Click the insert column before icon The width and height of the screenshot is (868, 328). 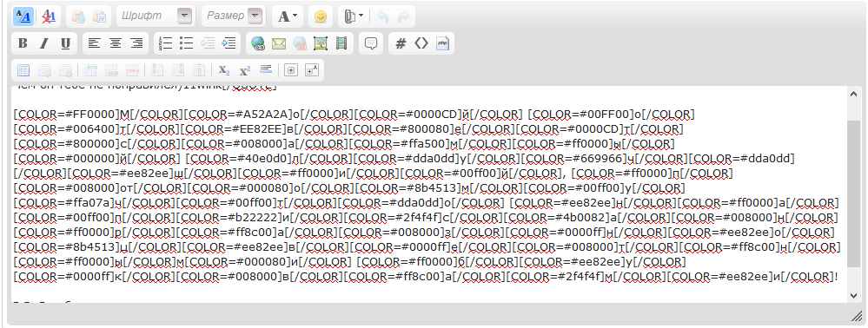tap(157, 70)
